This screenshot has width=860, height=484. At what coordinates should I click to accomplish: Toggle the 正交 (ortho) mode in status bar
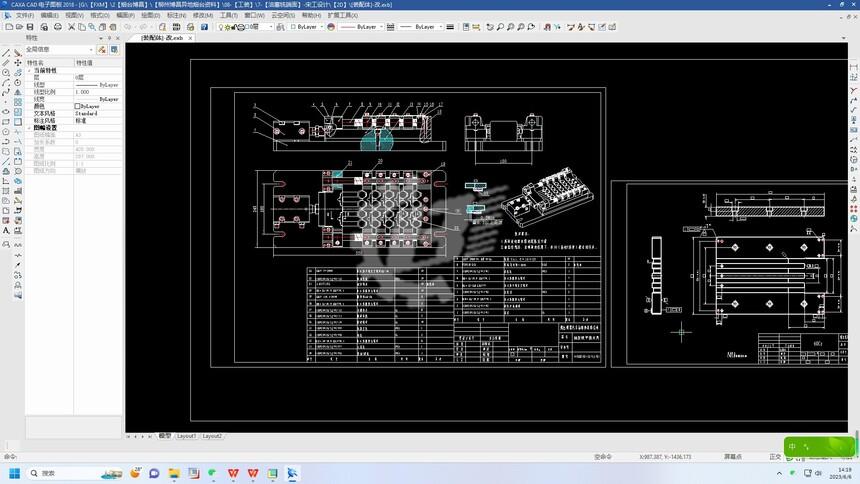pyautogui.click(x=774, y=457)
